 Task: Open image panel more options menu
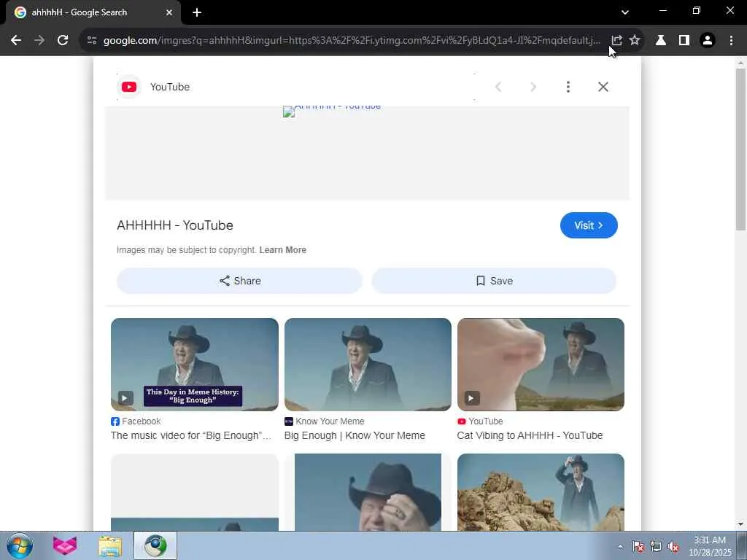click(568, 87)
